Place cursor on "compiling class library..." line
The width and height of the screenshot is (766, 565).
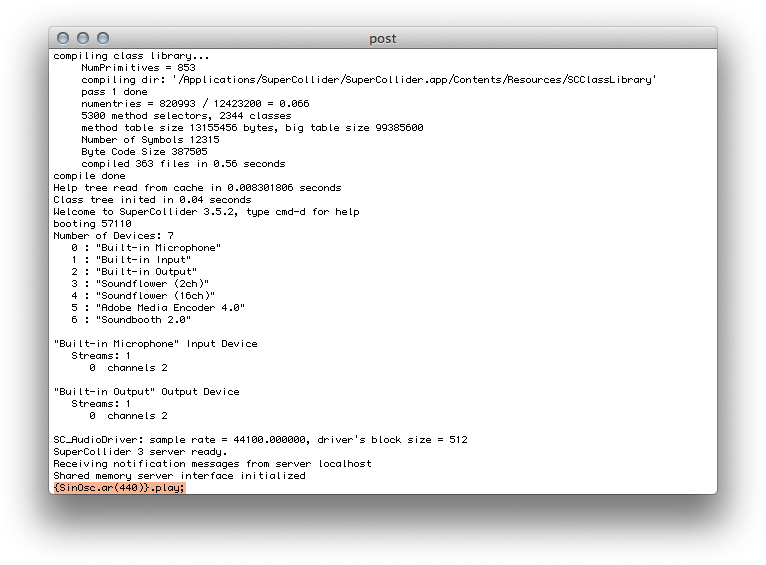[131, 56]
